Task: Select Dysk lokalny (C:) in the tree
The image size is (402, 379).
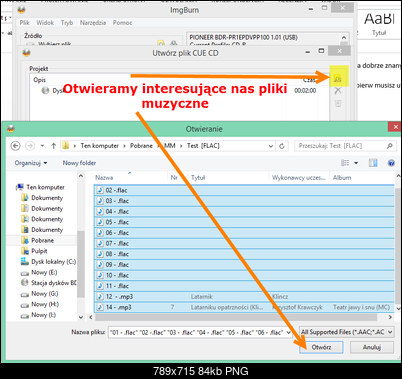Action: pos(53,262)
